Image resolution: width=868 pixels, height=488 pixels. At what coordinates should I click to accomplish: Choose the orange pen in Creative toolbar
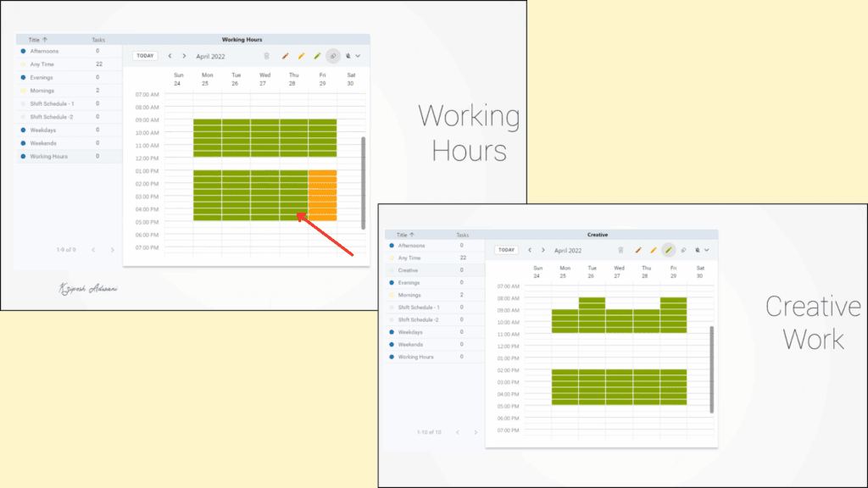point(653,250)
